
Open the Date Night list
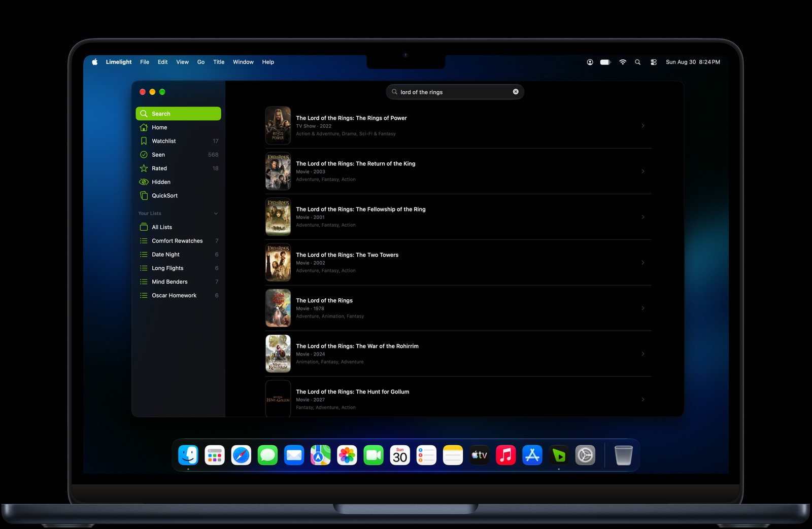coord(178,255)
